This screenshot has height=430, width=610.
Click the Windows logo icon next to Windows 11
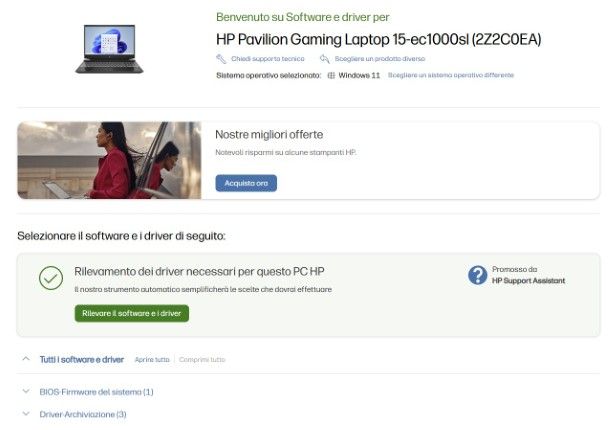point(331,75)
